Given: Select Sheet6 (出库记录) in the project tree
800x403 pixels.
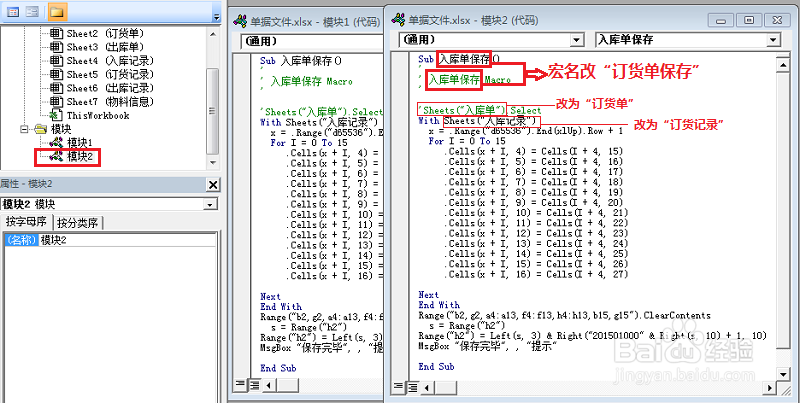Looking at the screenshot, I should coord(102,88).
